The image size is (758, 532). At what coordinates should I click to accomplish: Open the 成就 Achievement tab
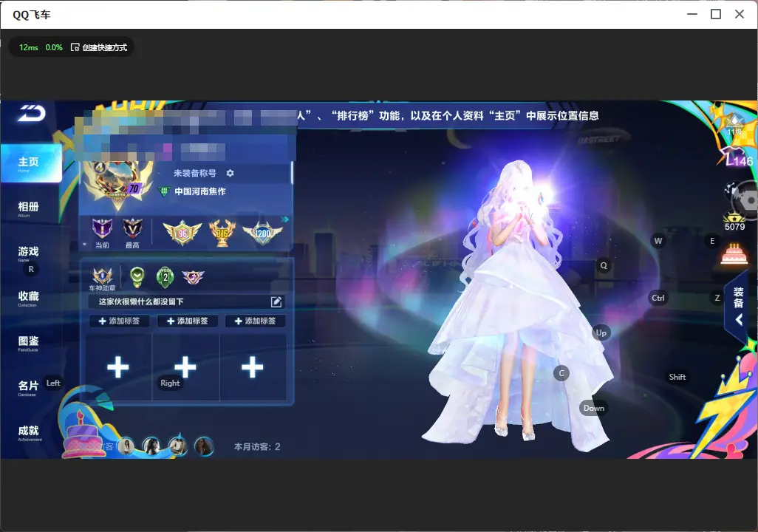tap(29, 432)
